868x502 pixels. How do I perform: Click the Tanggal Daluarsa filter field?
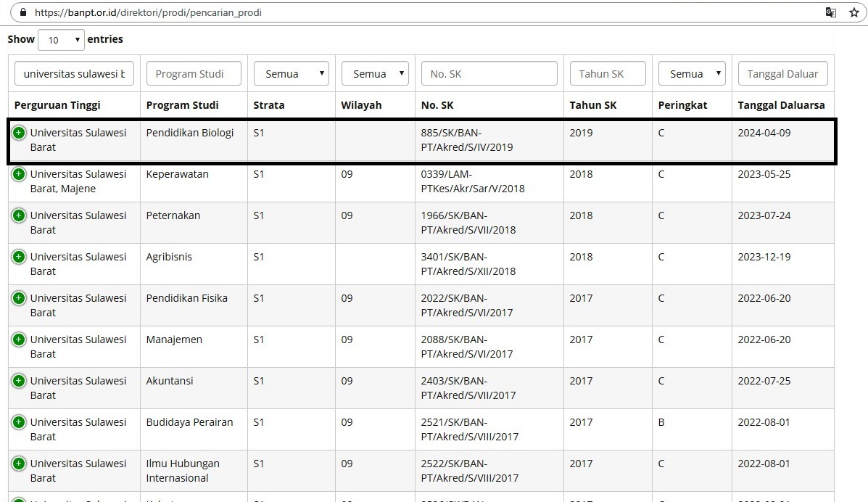point(782,73)
